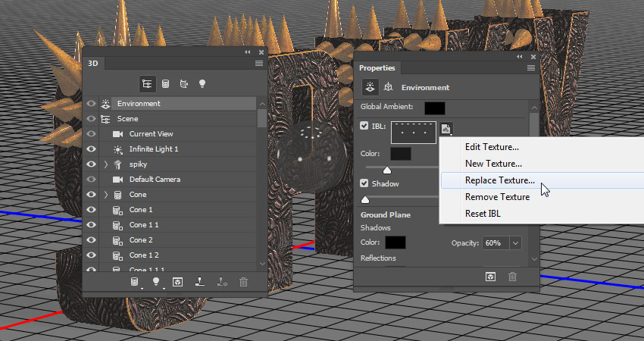644x341 pixels.
Task: Collapse the Properties panel with double arrows
Action: pyautogui.click(x=520, y=57)
